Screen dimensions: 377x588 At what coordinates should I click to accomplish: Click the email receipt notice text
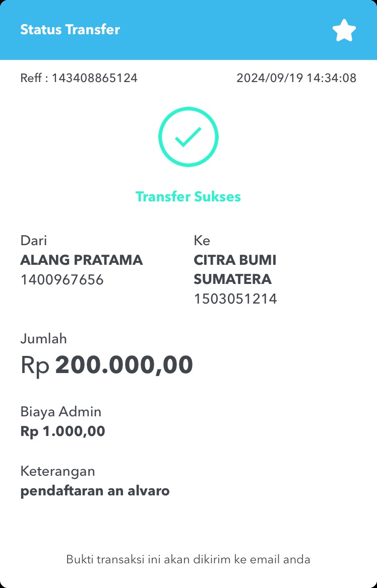[188, 559]
